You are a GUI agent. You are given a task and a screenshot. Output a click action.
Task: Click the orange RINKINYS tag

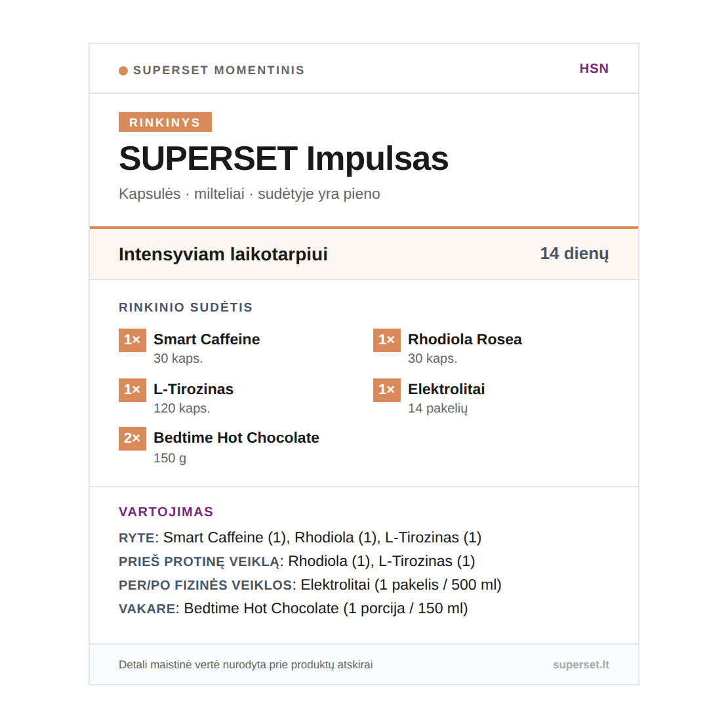pyautogui.click(x=165, y=123)
